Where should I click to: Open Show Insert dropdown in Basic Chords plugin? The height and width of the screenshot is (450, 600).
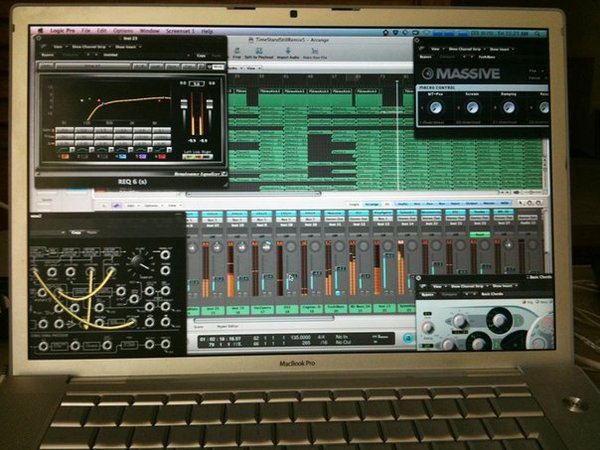click(505, 286)
